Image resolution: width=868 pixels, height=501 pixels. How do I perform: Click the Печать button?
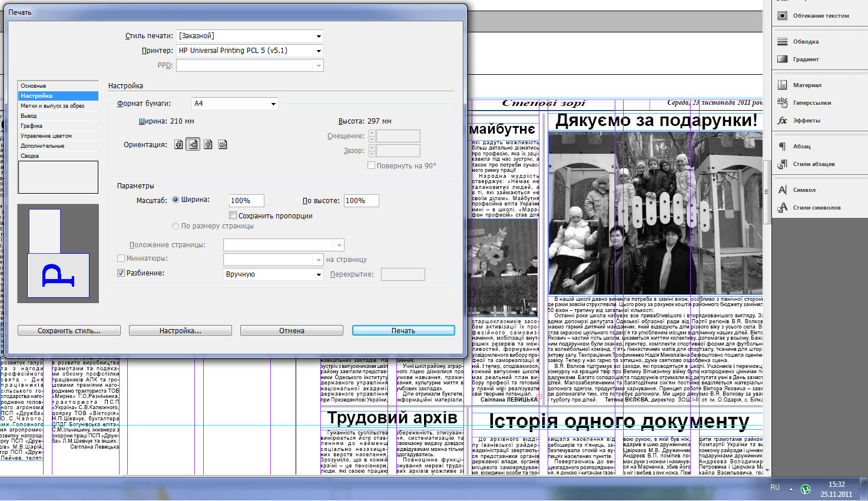403,331
